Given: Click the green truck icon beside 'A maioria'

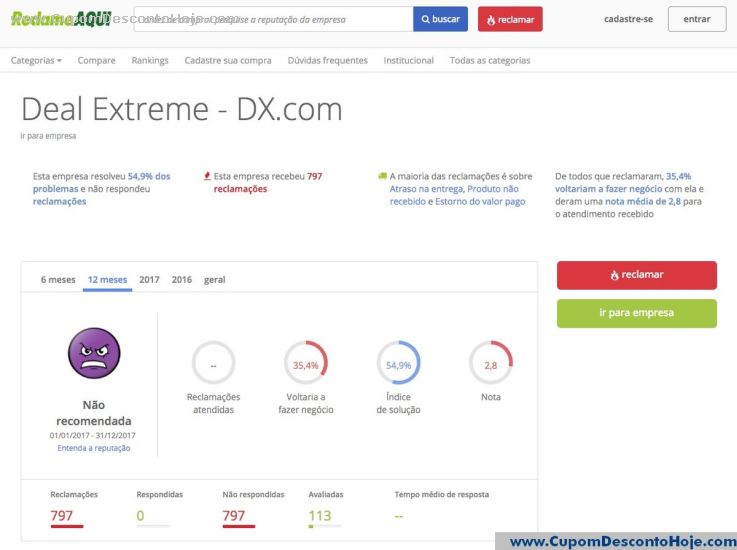Looking at the screenshot, I should pos(383,176).
